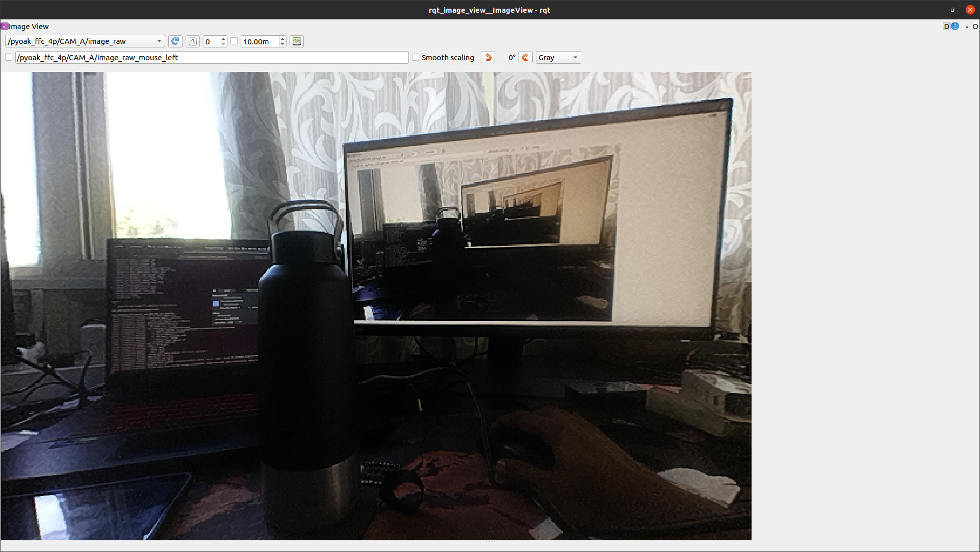Click the frame number field showing 0
Image resolution: width=980 pixels, height=552 pixels.
point(212,41)
